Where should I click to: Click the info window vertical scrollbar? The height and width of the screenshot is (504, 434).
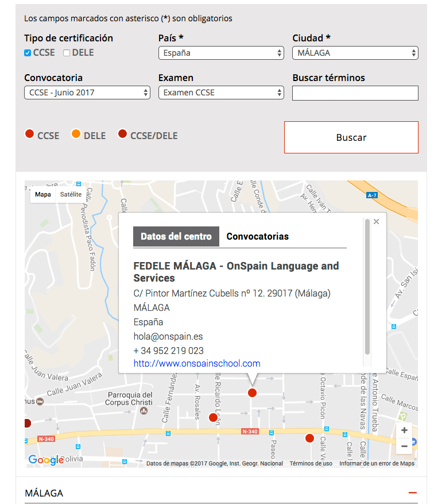pyautogui.click(x=367, y=287)
